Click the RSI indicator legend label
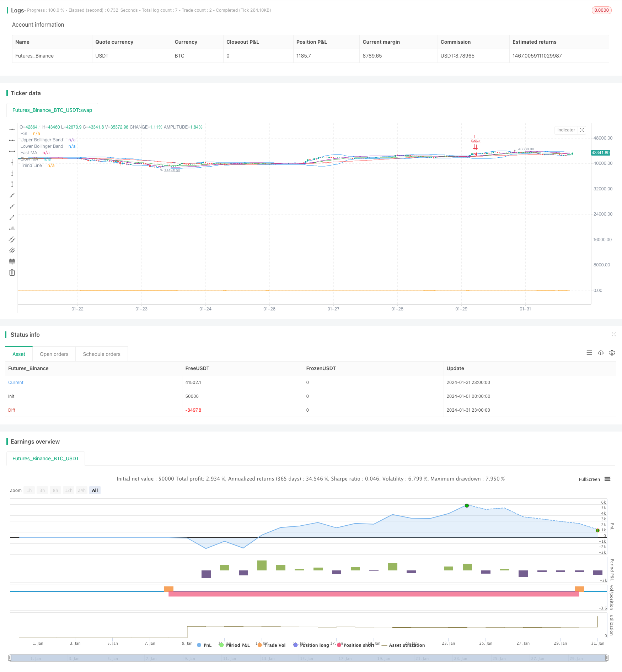Image resolution: width=622 pixels, height=672 pixels. [x=24, y=134]
